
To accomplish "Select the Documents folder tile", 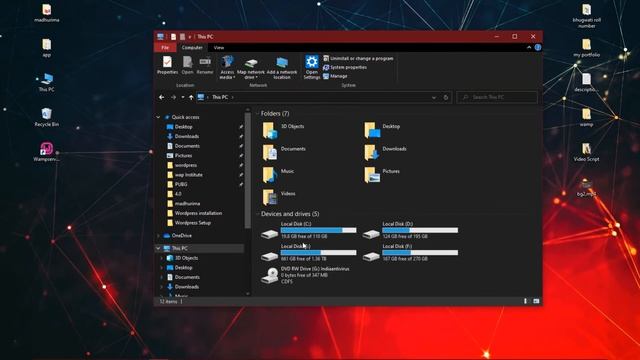I will pos(284,153).
